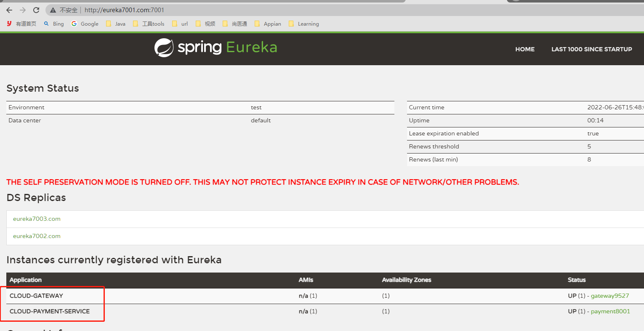The height and width of the screenshot is (331, 644).
Task: Click the current time value 2022-06-26
Action: (615, 107)
